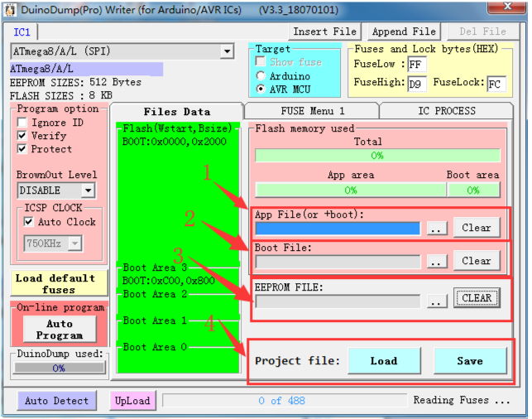Uncheck the Protect option
This screenshot has height=419, width=532.
coord(22,149)
